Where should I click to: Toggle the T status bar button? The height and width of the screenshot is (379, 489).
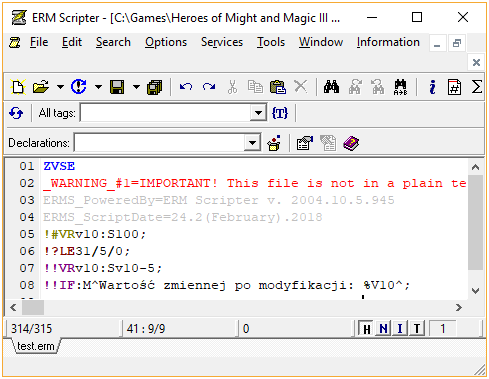[x=417, y=329]
